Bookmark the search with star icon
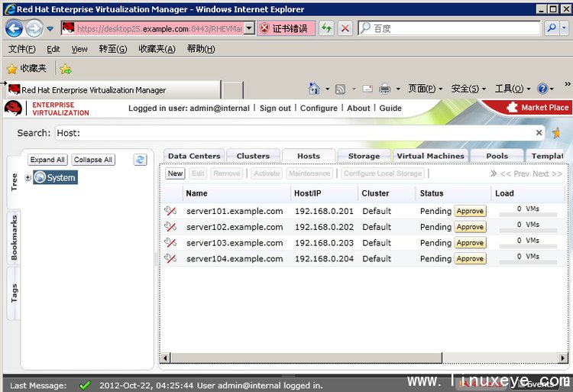Screen dimensions: 573x392 pos(556,133)
